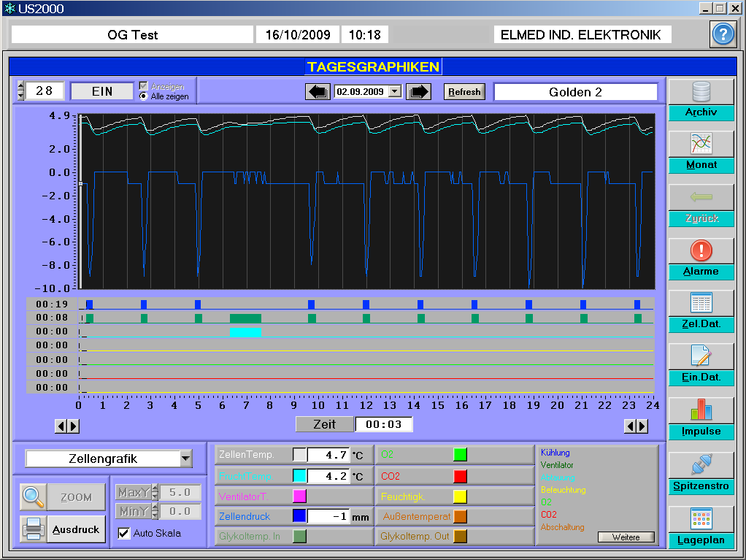
Task: Click the Weitere legend button
Action: pos(626,537)
